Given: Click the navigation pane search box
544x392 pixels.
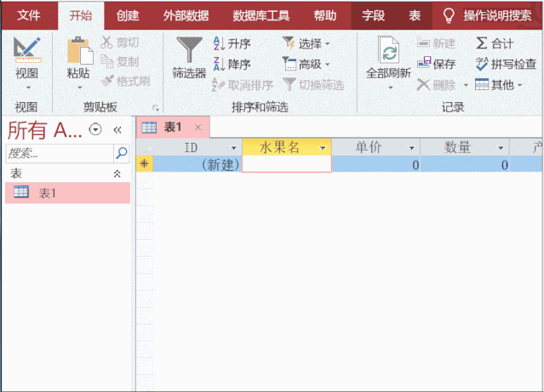Looking at the screenshot, I should coord(58,153).
